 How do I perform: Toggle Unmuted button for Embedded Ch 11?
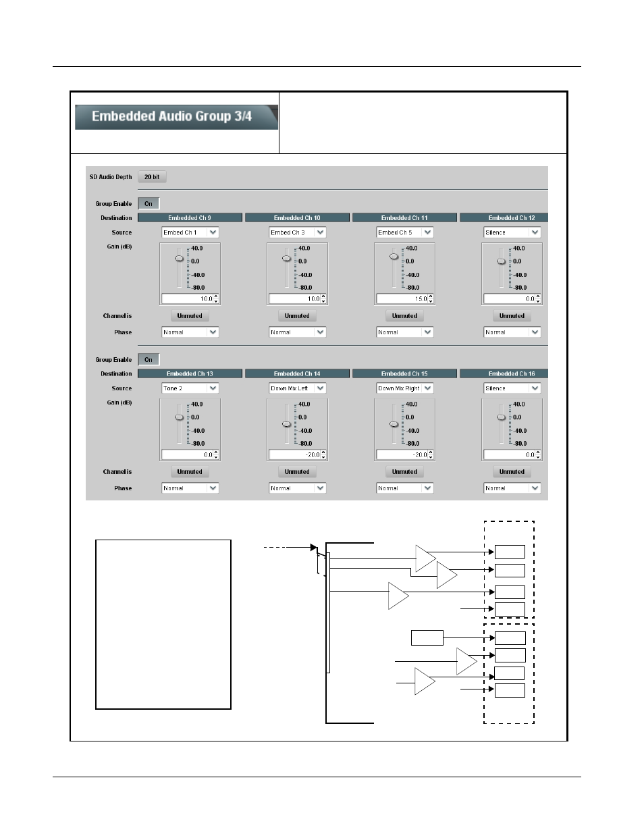(404, 316)
